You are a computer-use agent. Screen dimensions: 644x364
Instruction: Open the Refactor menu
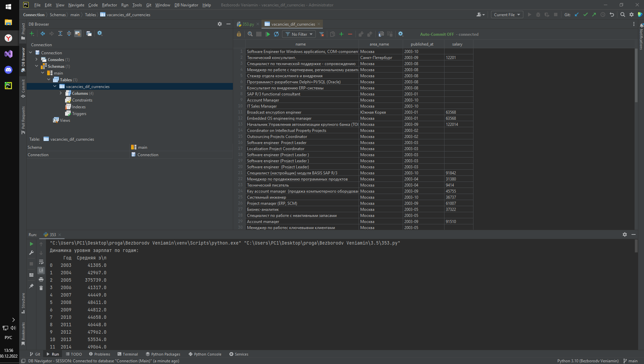pos(110,5)
